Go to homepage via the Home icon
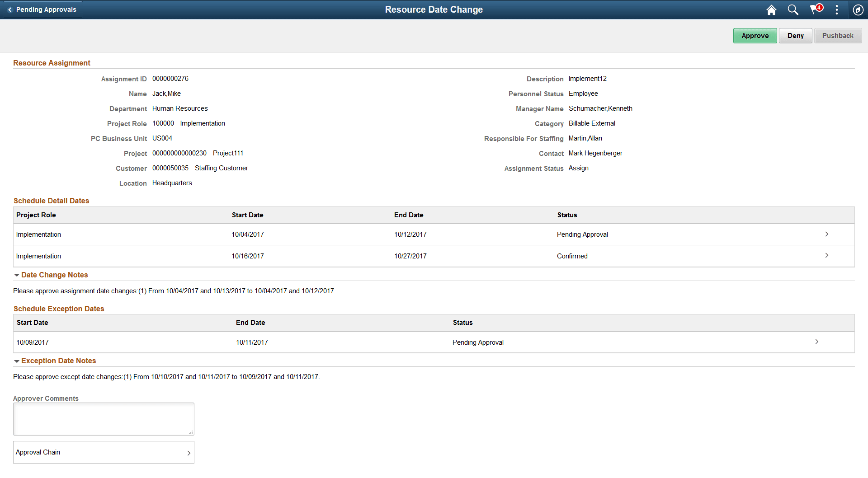This screenshot has height=478, width=868. pos(771,9)
